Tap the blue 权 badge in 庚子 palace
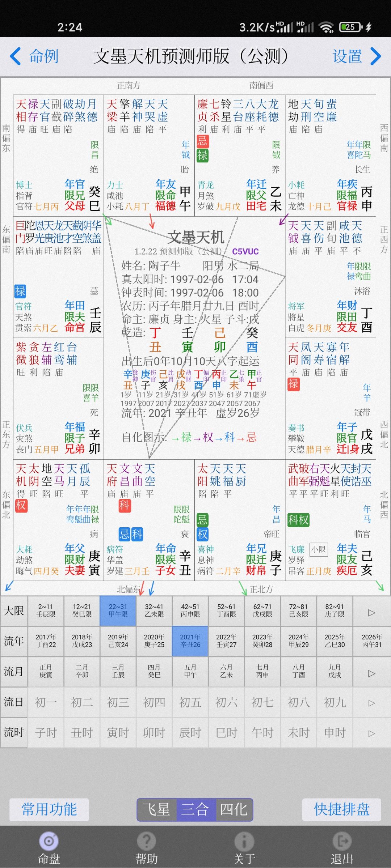391x868 pixels. tap(202, 534)
